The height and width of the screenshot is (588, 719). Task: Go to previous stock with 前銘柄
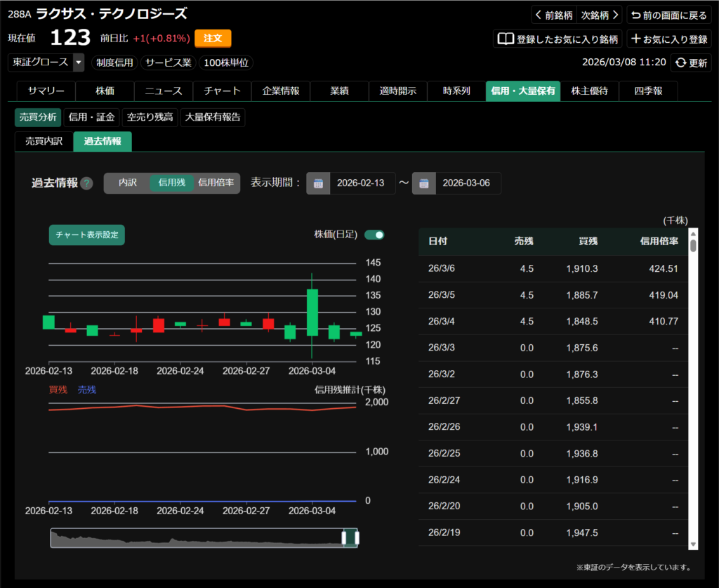(x=553, y=15)
